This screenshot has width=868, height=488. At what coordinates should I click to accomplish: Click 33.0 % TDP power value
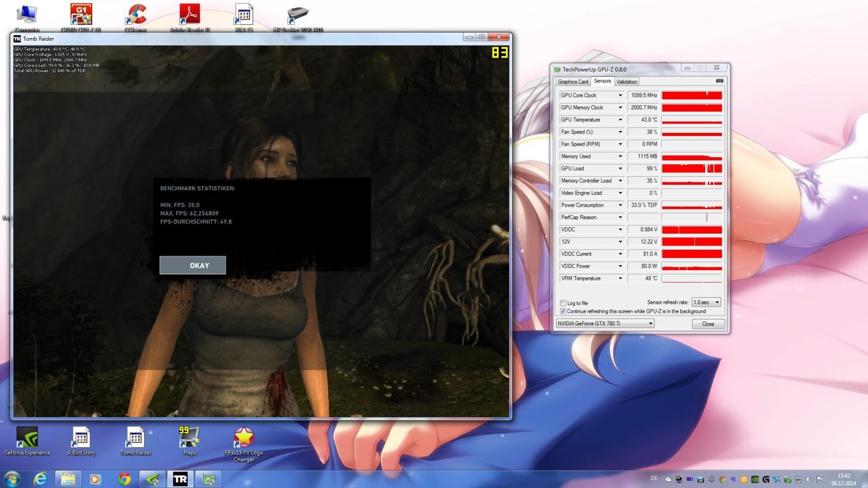tap(643, 205)
